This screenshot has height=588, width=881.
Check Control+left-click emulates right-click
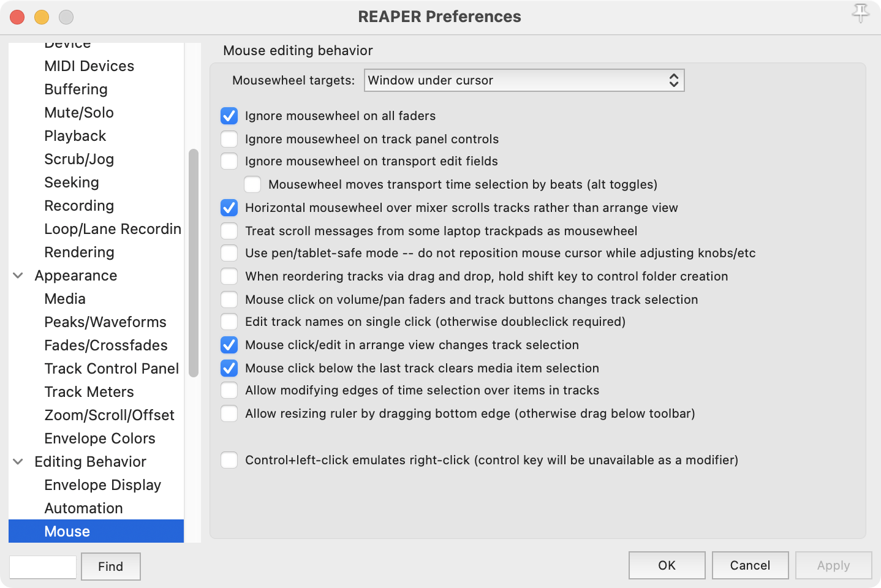point(229,460)
